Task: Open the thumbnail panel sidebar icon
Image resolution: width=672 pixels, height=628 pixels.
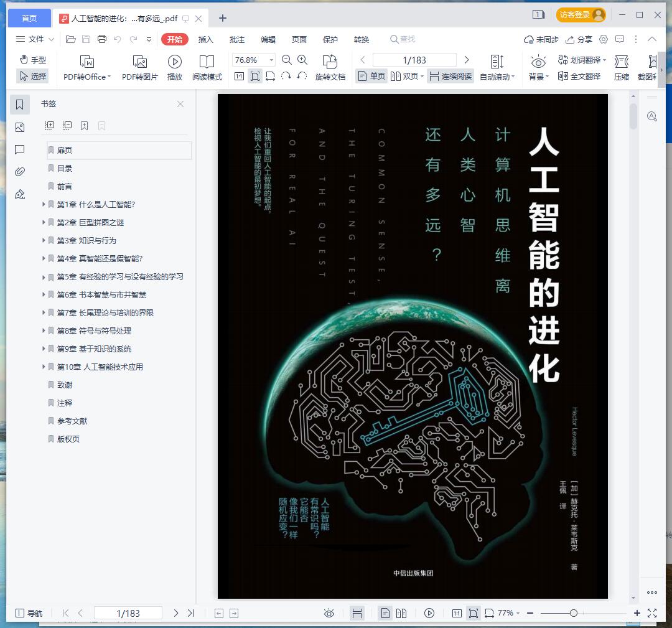Action: click(x=20, y=128)
